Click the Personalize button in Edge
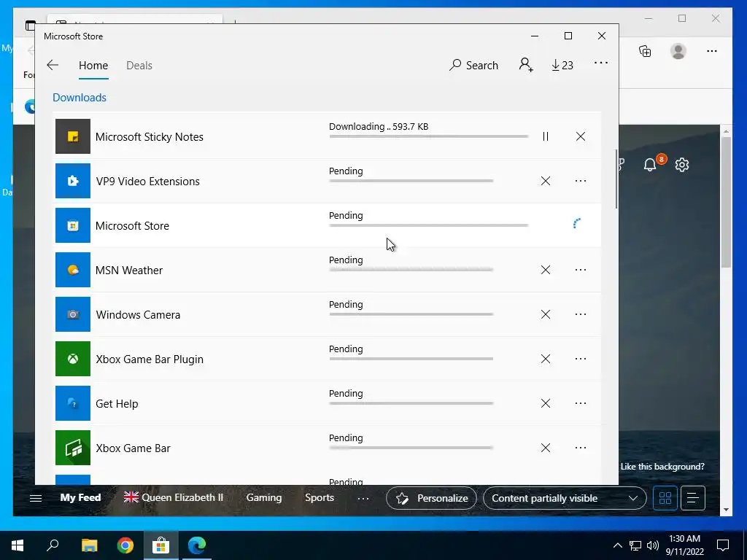This screenshot has width=747, height=560. pos(431,498)
